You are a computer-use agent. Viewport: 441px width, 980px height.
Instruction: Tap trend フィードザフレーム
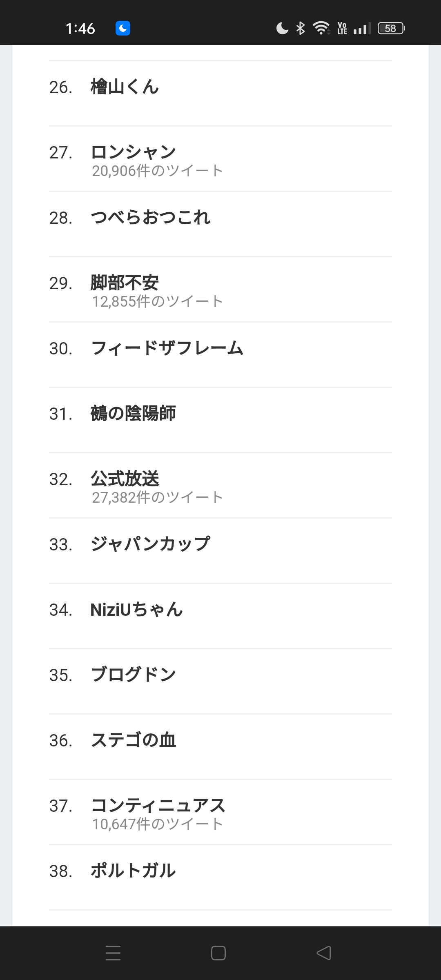click(167, 348)
